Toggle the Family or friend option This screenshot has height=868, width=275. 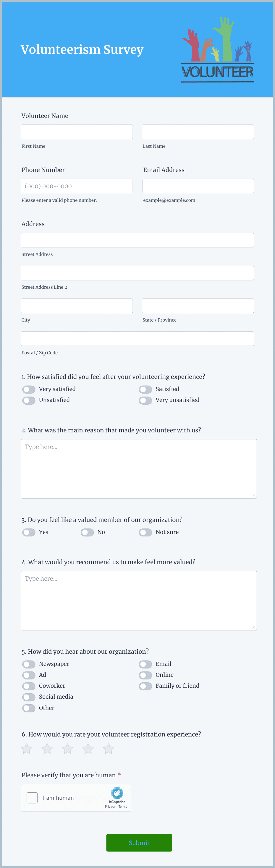145,686
